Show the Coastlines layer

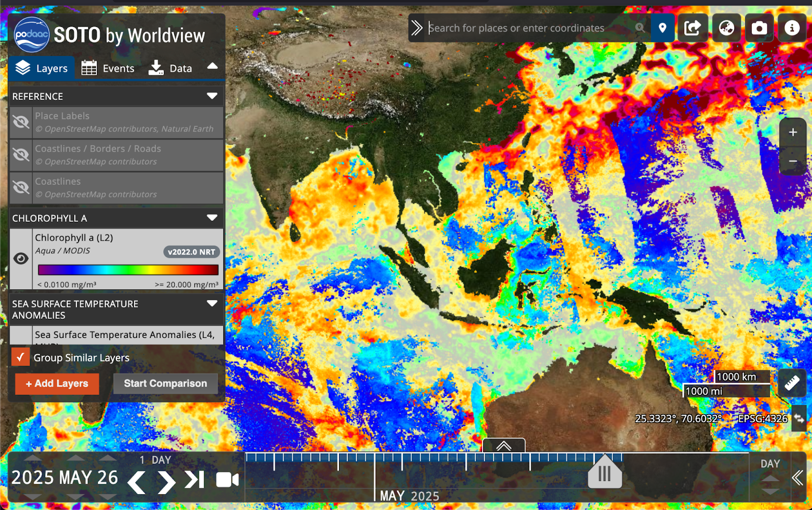(21, 187)
